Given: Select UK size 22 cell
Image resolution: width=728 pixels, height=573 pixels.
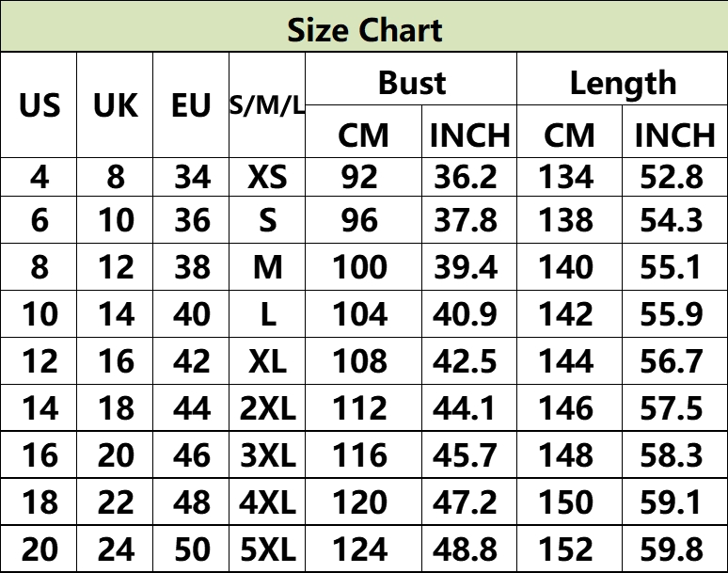Looking at the screenshot, I should click(115, 501).
